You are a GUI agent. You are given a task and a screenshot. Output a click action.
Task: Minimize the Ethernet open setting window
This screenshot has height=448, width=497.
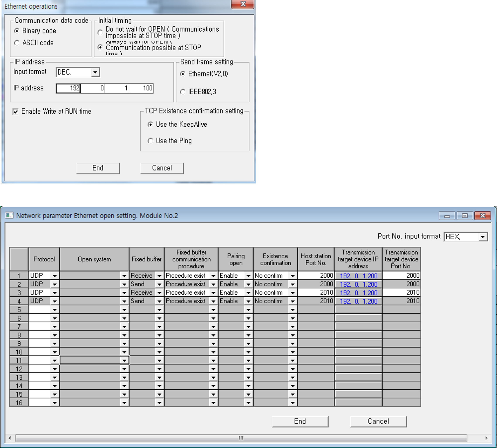(x=447, y=216)
